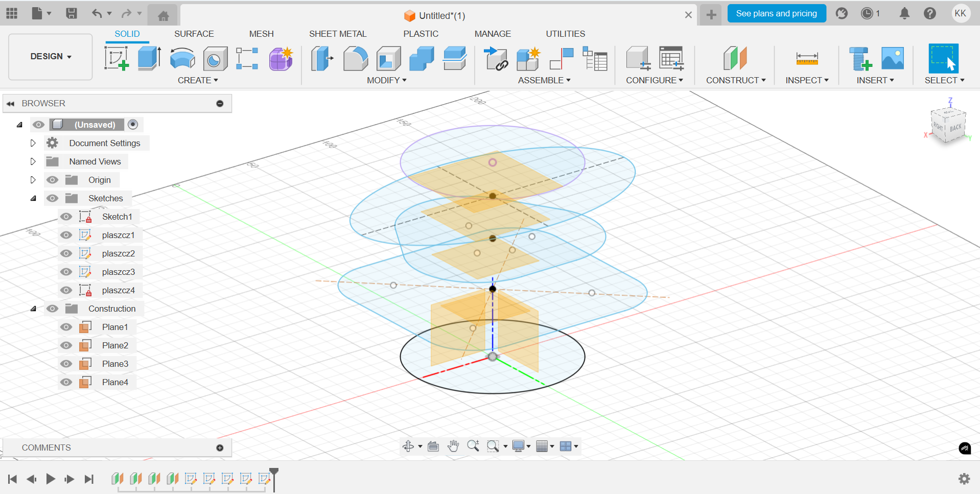Activate the Select tool icon
The image size is (980, 494).
tap(943, 58)
